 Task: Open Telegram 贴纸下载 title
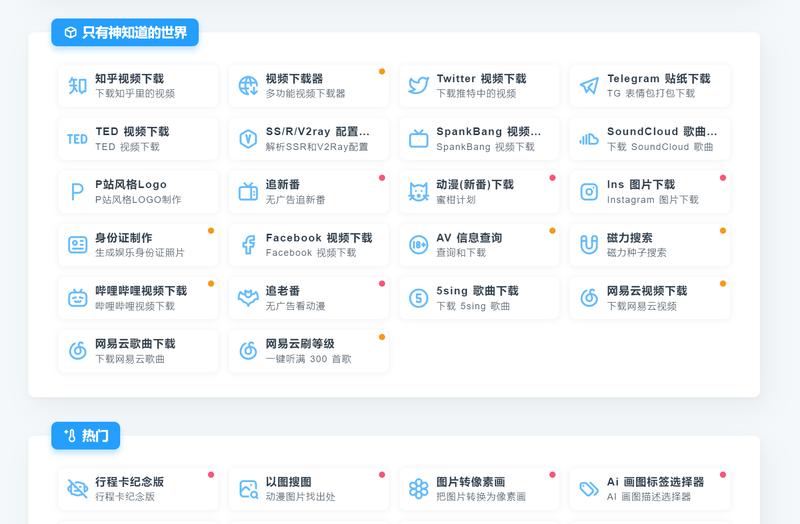tap(659, 79)
